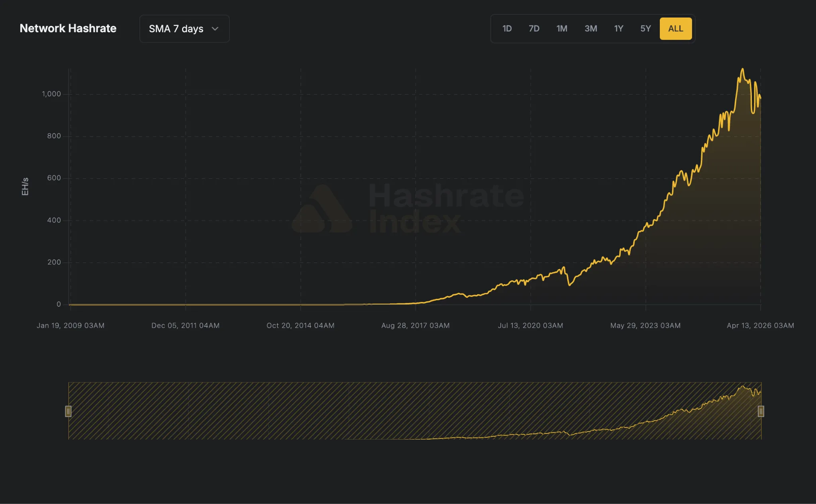This screenshot has width=816, height=504.
Task: Click the May 29, 2023 axis label
Action: click(645, 325)
